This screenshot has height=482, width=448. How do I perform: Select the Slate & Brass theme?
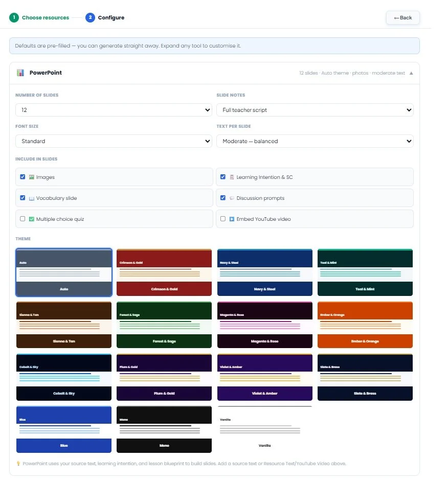pyautogui.click(x=365, y=377)
